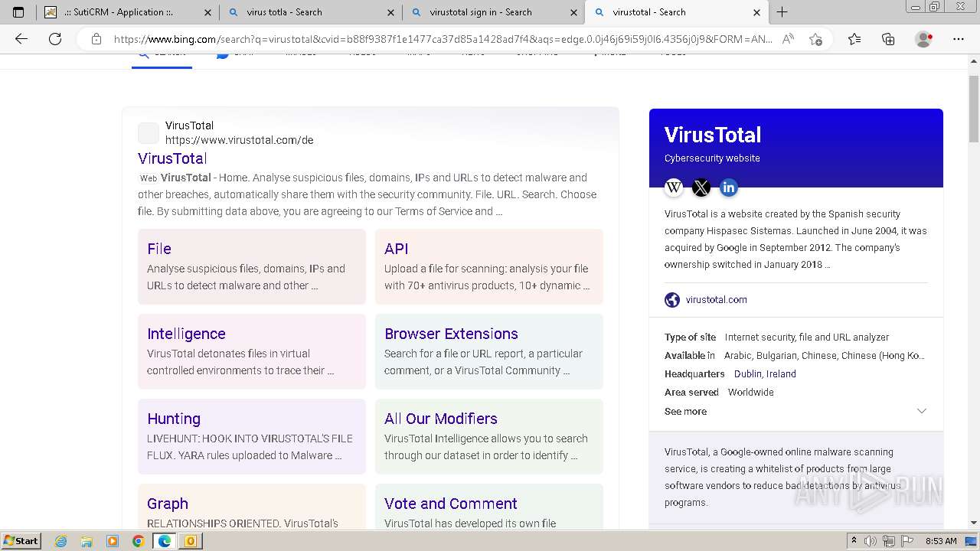Open the Dublin, Ireland headquarters link
Image resolution: width=980 pixels, height=551 pixels.
click(765, 374)
